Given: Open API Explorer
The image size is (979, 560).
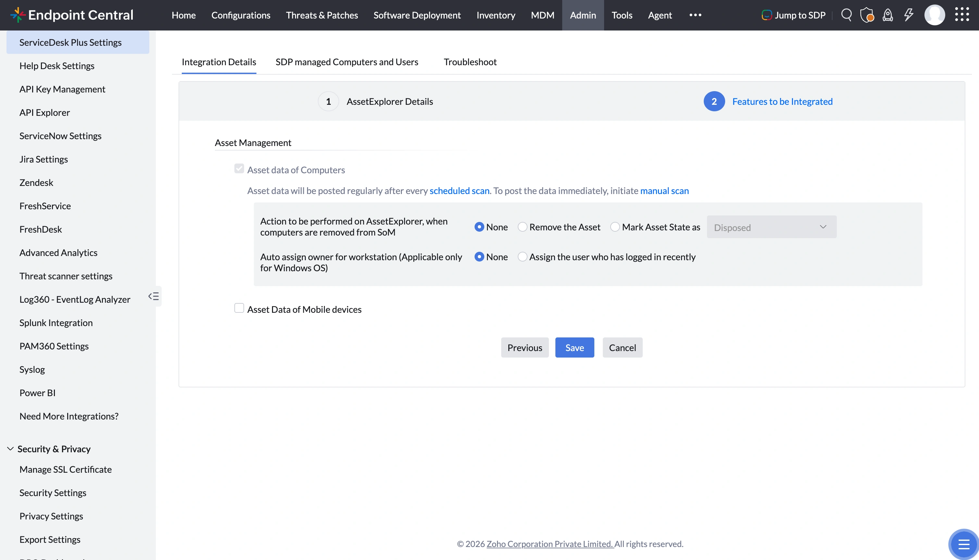Looking at the screenshot, I should coord(44,113).
